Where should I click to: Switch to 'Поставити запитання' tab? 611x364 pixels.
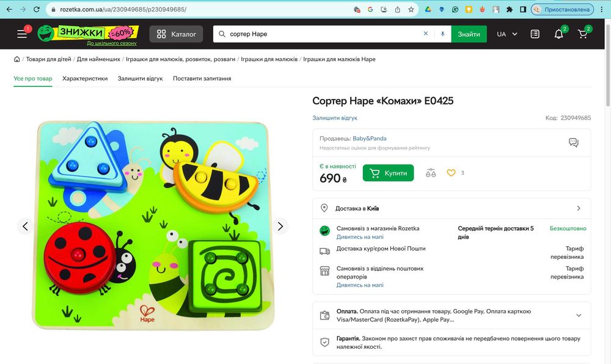202,78
